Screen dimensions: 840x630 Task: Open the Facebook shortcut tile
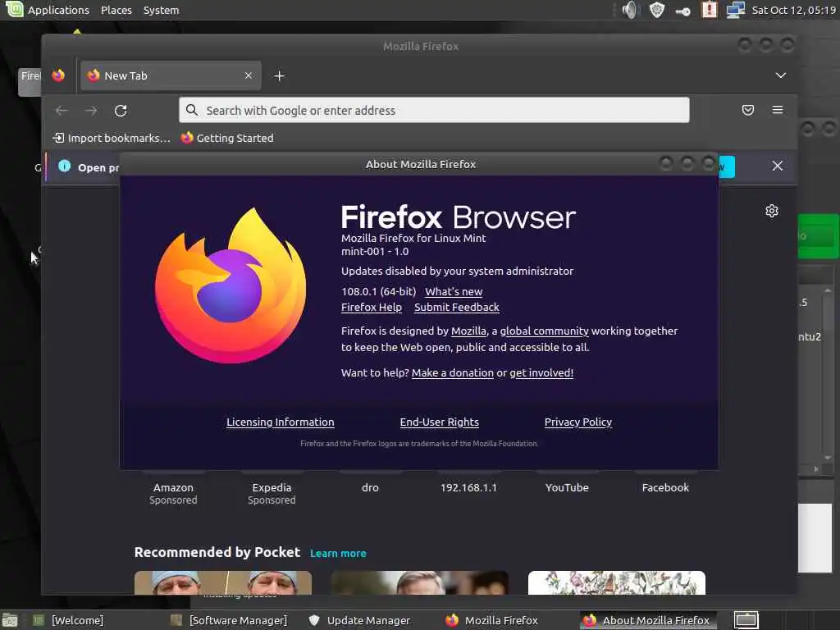pos(665,487)
